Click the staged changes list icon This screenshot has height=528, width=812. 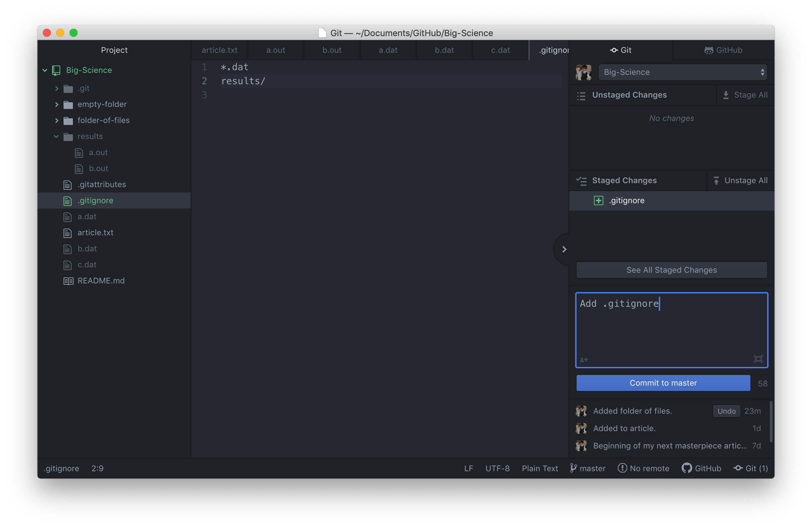click(x=582, y=180)
